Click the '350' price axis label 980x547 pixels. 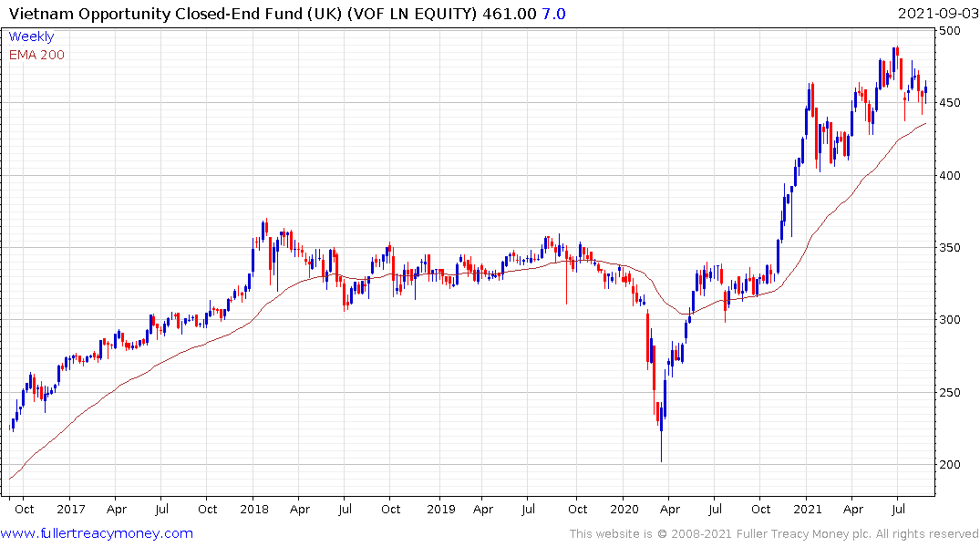[x=950, y=248]
